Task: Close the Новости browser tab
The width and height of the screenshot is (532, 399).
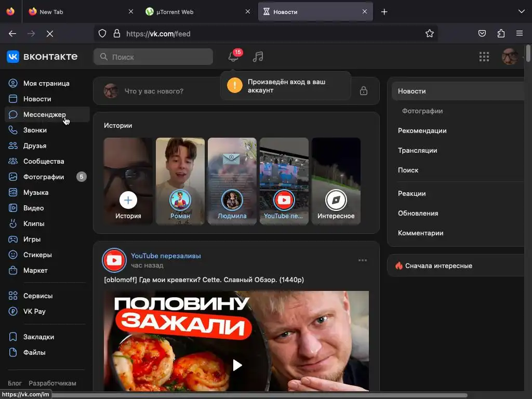Action: point(365,12)
